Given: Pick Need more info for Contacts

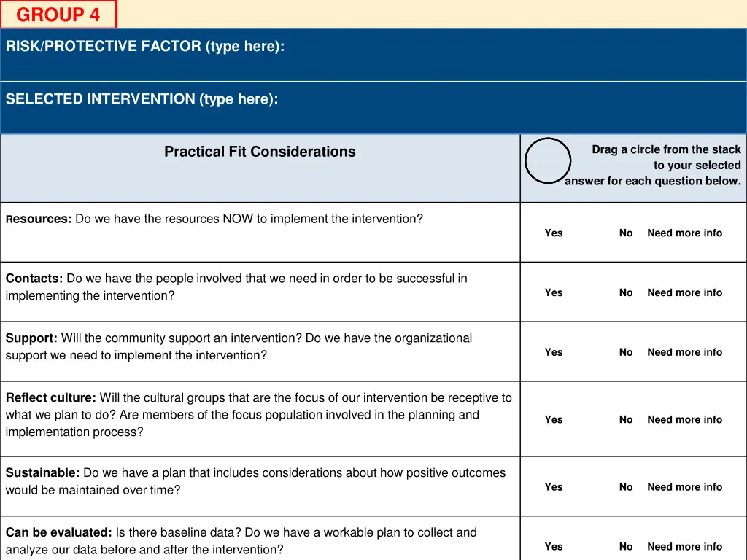Looking at the screenshot, I should [x=684, y=292].
